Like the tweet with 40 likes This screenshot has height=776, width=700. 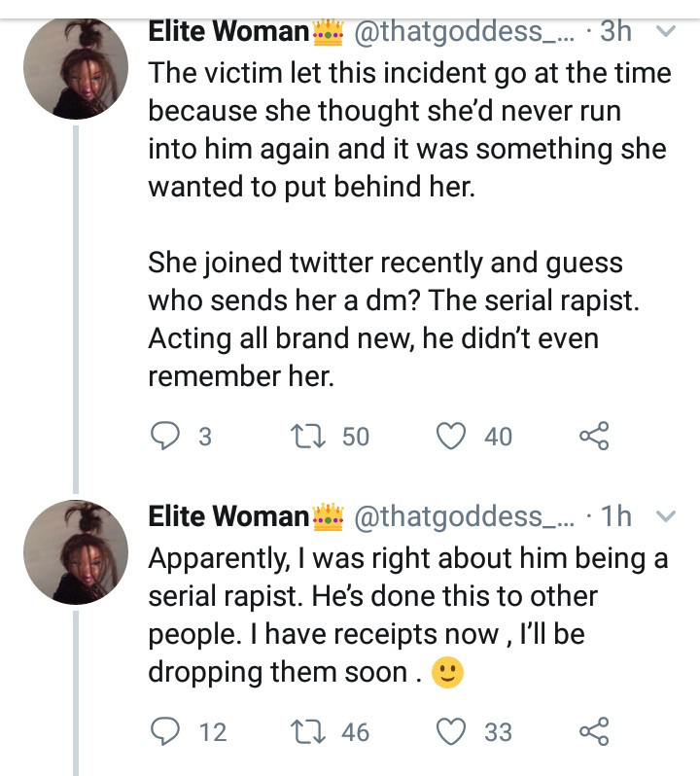(450, 437)
